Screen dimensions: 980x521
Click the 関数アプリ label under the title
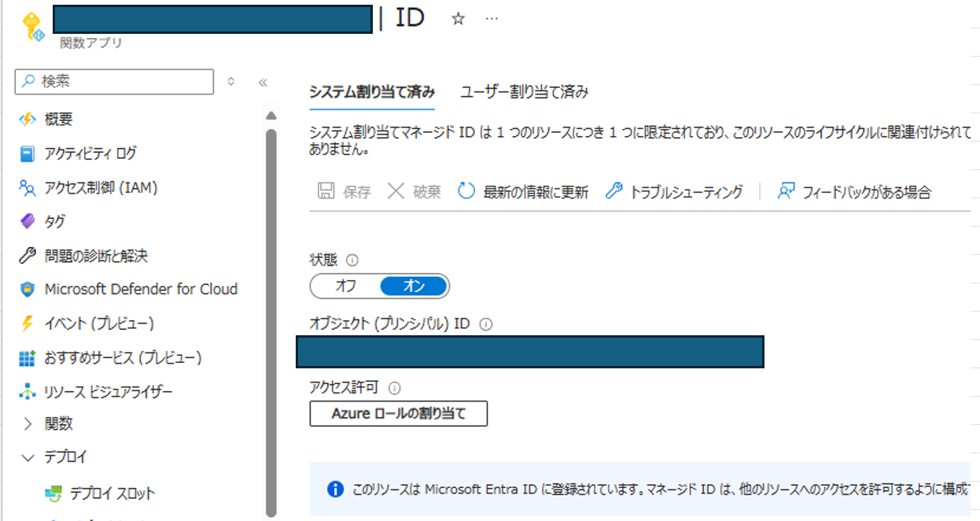tap(91, 42)
